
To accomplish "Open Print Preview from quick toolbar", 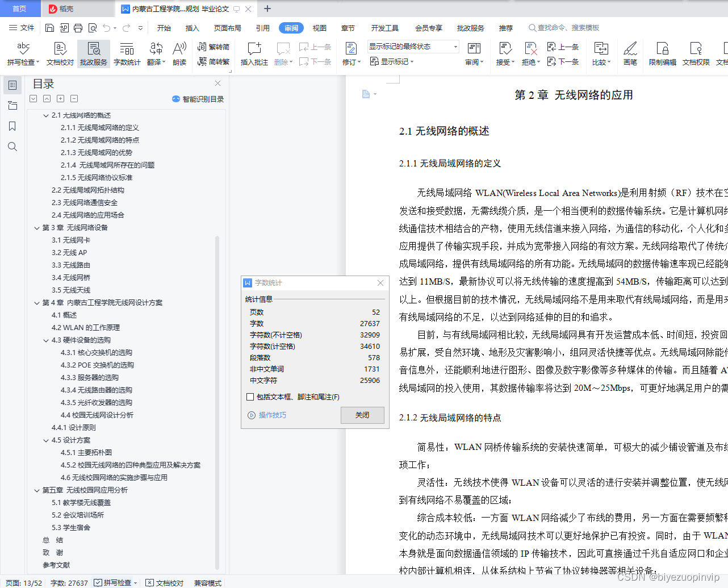I will tap(92, 28).
